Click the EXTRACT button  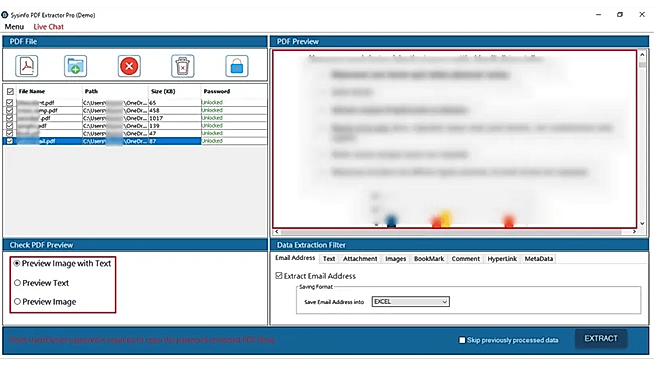[601, 338]
